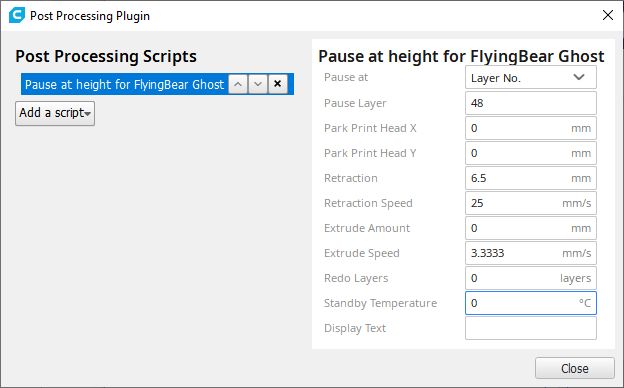The image size is (624, 388).
Task: Open the Add a script menu
Action: tap(55, 113)
